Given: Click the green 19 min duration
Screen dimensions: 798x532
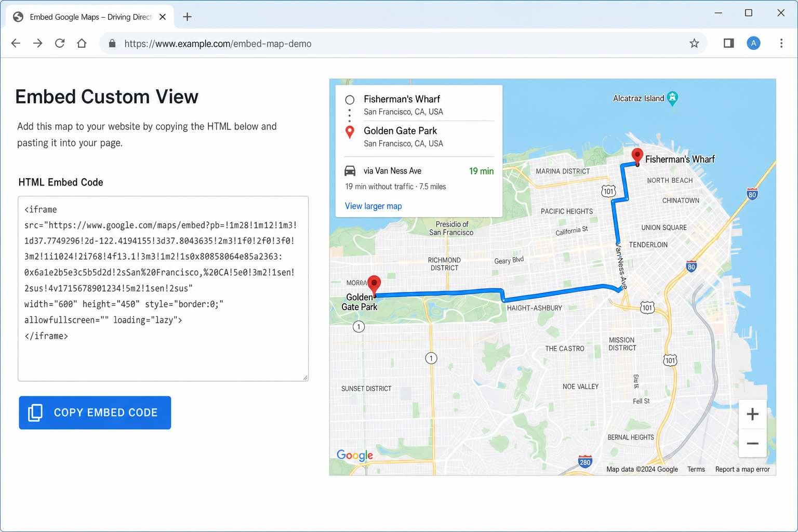Looking at the screenshot, I should (x=481, y=171).
